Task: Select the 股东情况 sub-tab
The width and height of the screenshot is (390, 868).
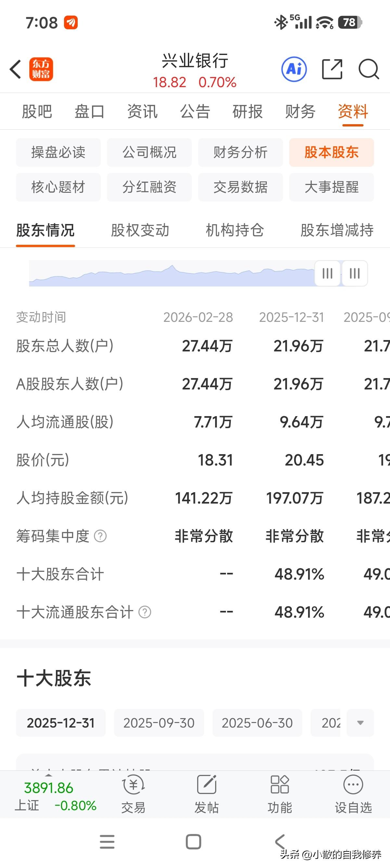Action: coord(45,230)
